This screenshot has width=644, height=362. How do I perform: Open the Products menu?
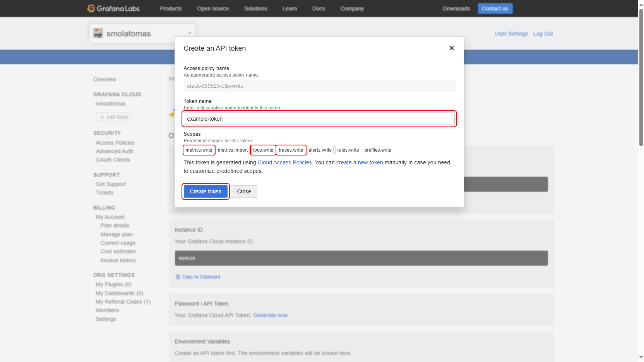[171, 9]
